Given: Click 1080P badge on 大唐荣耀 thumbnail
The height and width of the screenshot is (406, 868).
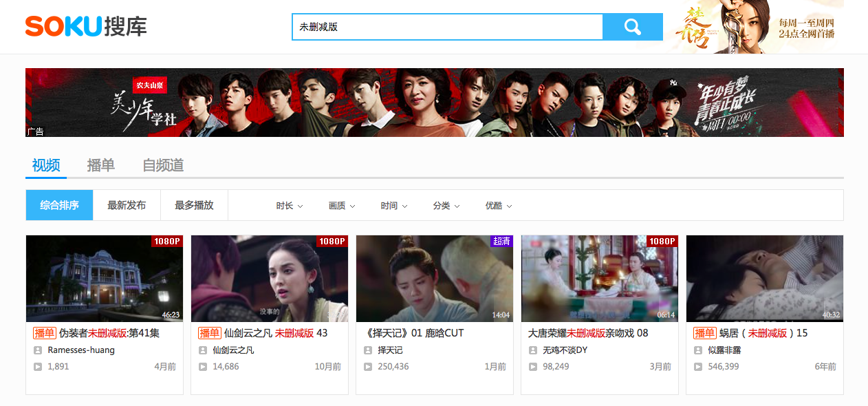Looking at the screenshot, I should coord(662,242).
